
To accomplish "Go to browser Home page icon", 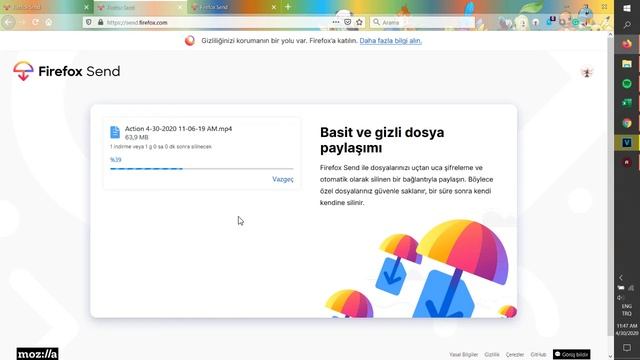I will [x=49, y=22].
